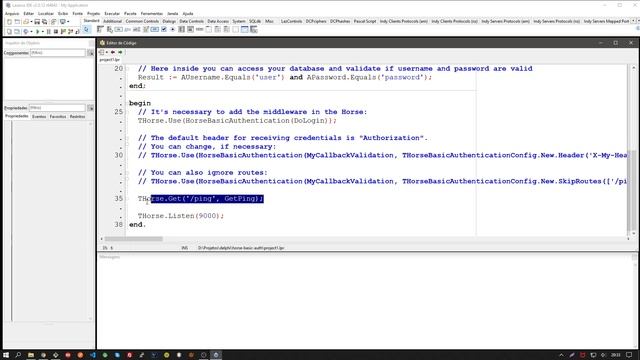Click the Save All toolbar icon

44,22
